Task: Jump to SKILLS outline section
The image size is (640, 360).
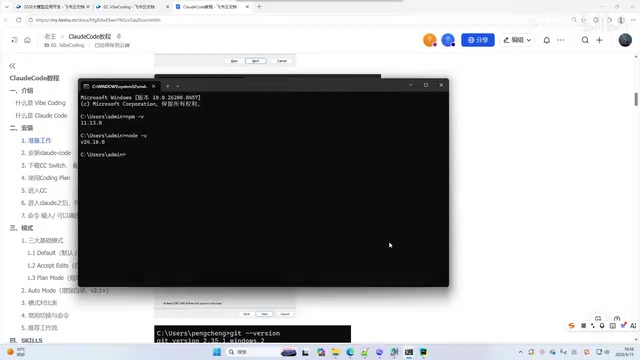Action: coord(26,340)
